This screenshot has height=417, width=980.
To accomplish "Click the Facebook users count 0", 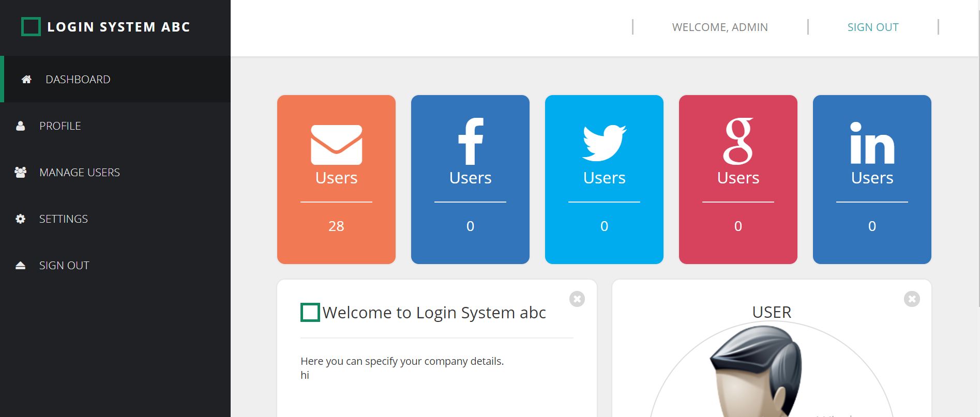I will [470, 226].
